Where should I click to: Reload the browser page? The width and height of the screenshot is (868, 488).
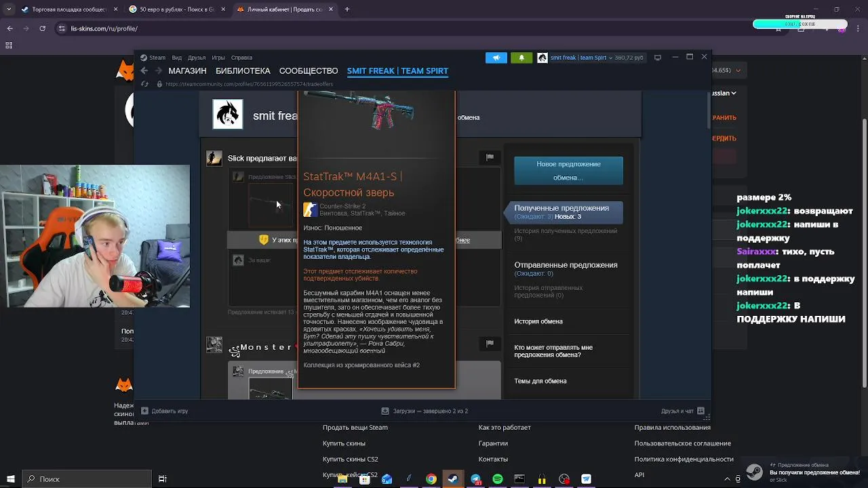[43, 28]
